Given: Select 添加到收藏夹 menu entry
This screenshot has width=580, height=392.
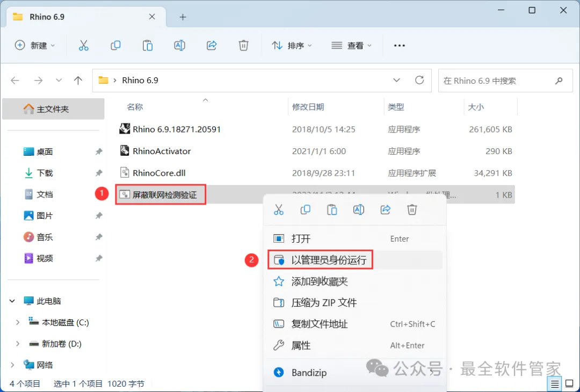Looking at the screenshot, I should [355, 281].
